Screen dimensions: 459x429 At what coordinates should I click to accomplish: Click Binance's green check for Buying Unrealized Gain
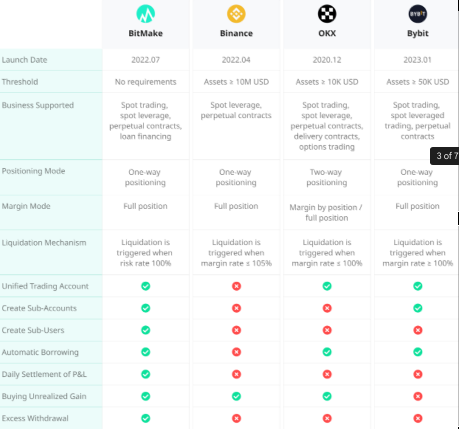pyautogui.click(x=236, y=396)
